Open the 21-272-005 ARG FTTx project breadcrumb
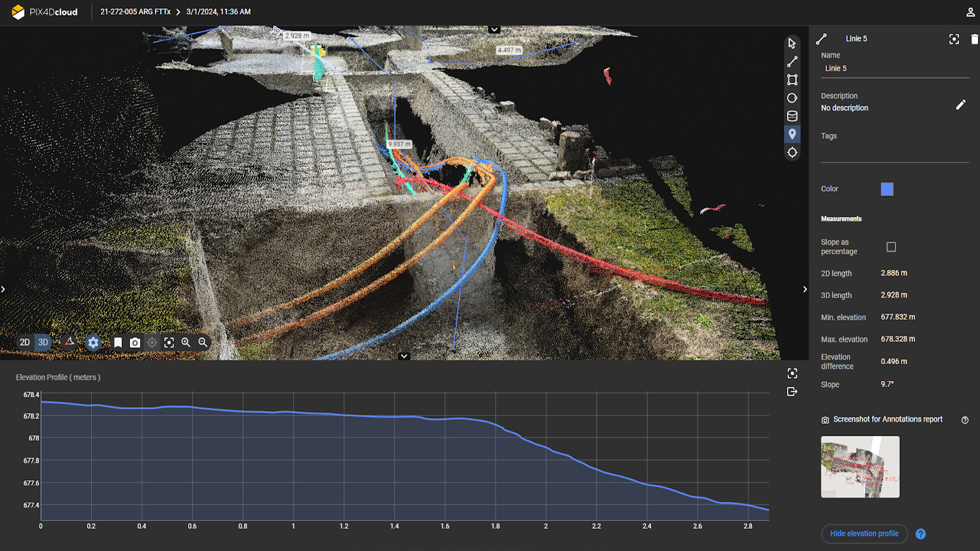Screen dimensions: 980x551 [x=135, y=12]
